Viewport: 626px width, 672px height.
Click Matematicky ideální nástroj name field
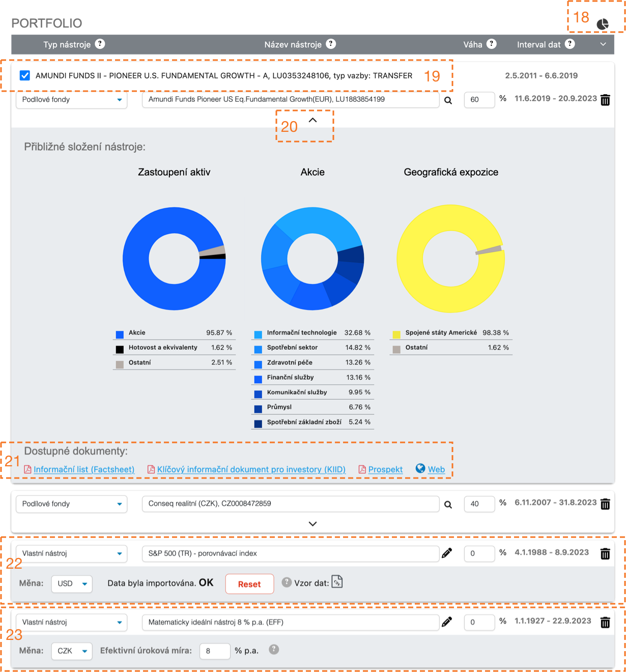click(x=291, y=622)
